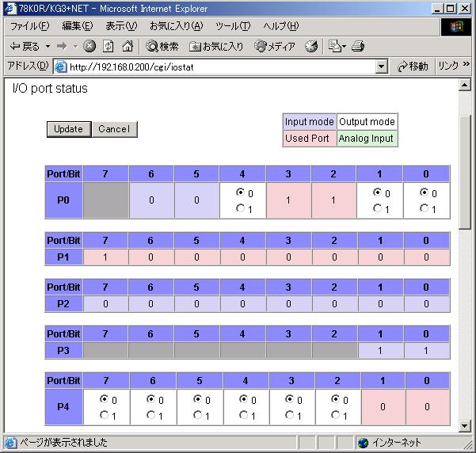Click the Windows logo throbber icon

(456, 27)
